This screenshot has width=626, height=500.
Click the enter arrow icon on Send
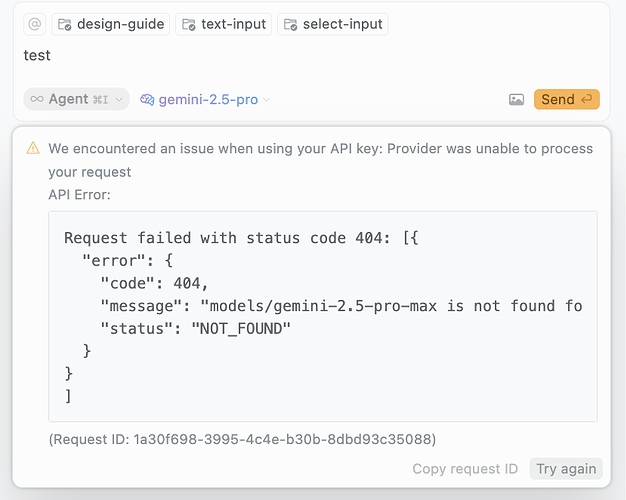588,99
